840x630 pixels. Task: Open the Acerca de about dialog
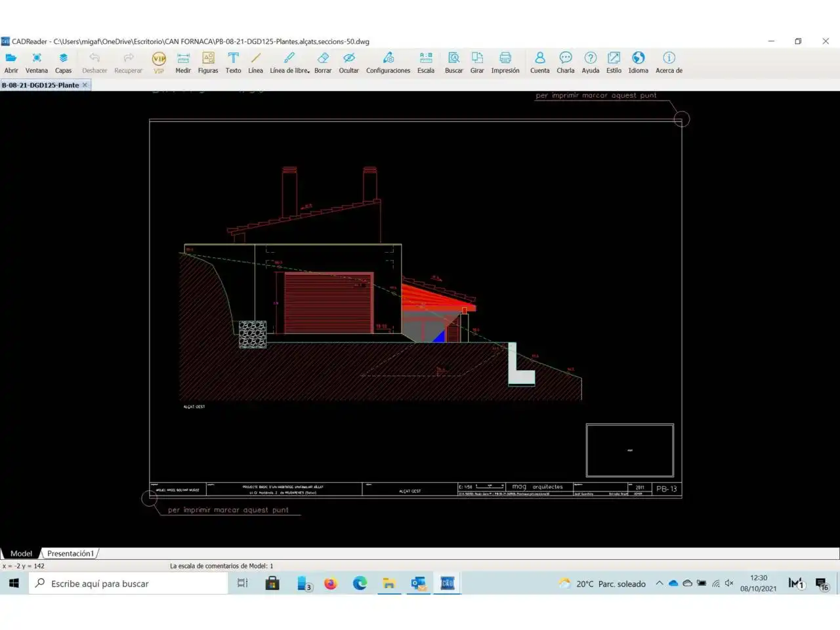click(669, 62)
